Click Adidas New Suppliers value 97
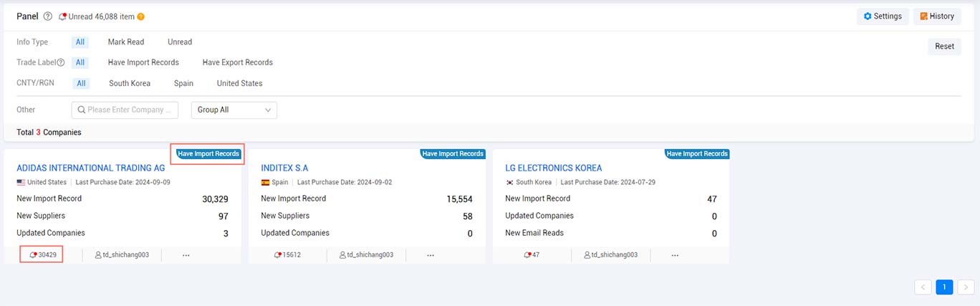The height and width of the screenshot is (306, 980). [224, 216]
